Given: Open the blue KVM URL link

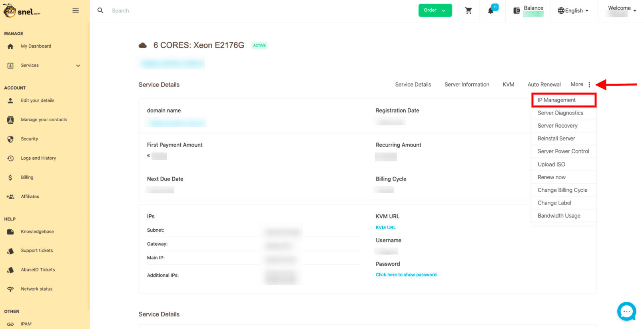Looking at the screenshot, I should (x=386, y=228).
